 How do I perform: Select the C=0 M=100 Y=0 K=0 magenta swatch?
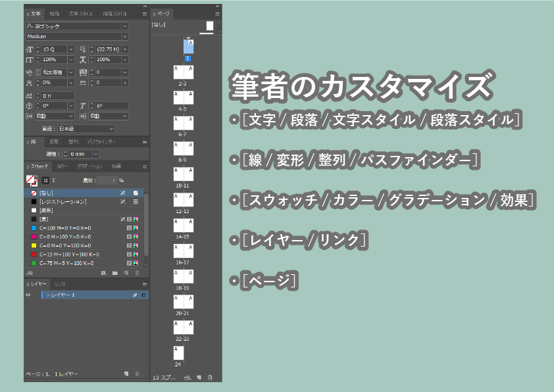pyautogui.click(x=84, y=237)
